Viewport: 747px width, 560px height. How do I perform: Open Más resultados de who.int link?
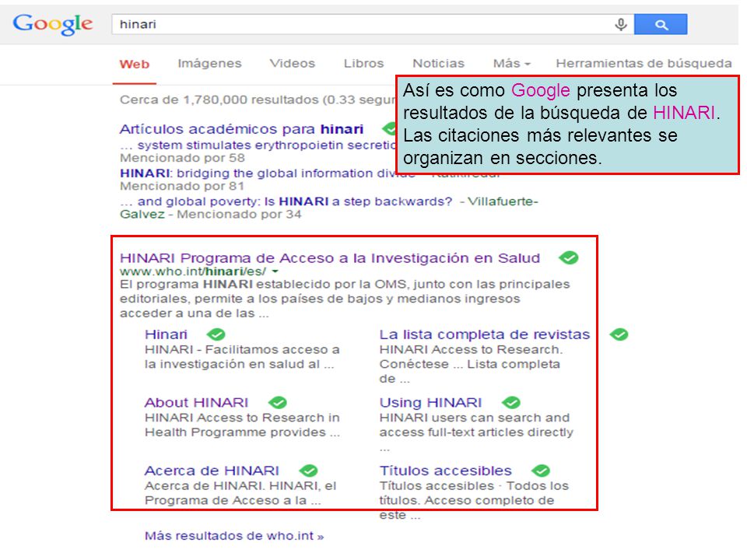click(234, 536)
